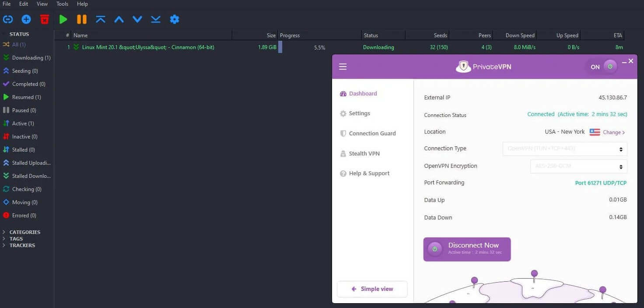Click the red delete torrent icon
The height and width of the screenshot is (308, 644).
pyautogui.click(x=45, y=19)
